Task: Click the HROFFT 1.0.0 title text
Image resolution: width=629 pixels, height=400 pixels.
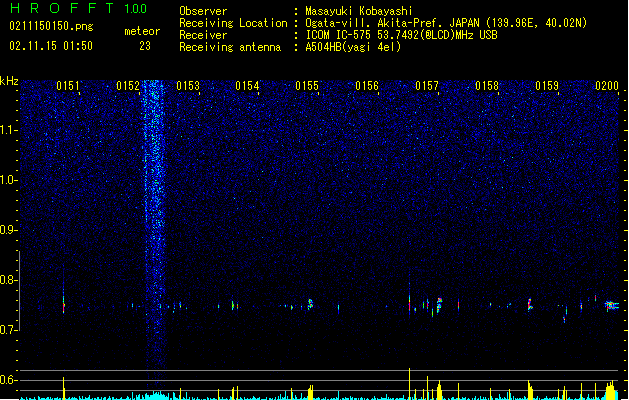Action: tap(78, 8)
